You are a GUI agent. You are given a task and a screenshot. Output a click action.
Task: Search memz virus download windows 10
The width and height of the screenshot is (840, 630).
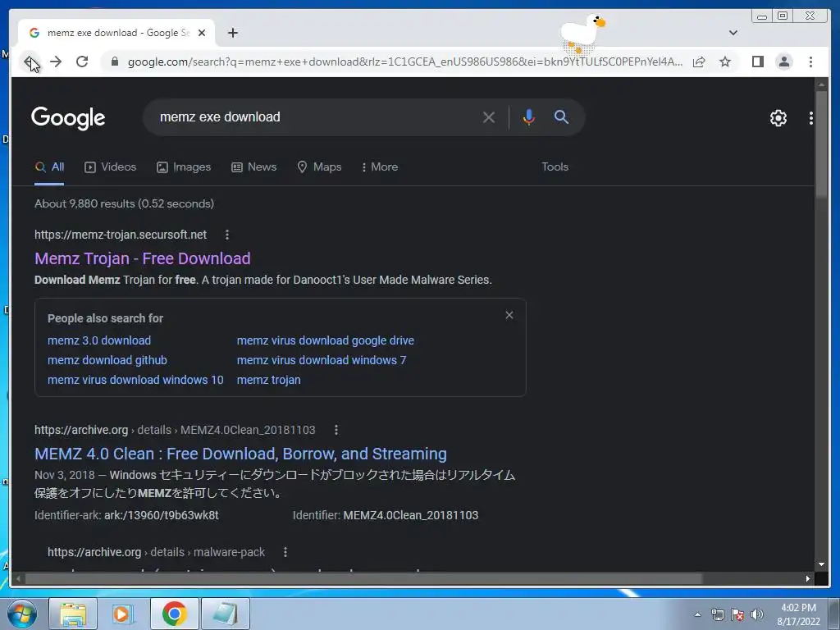pyautogui.click(x=135, y=380)
